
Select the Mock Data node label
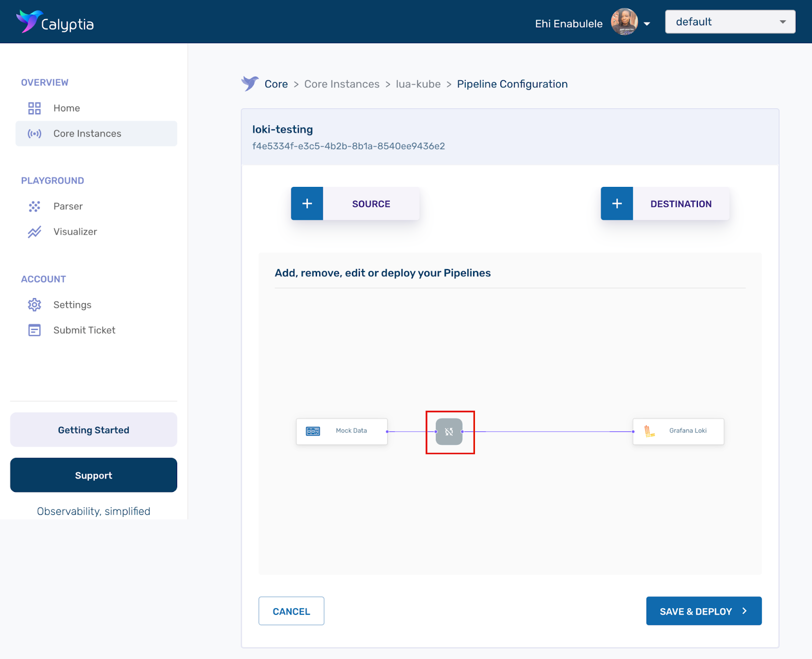[x=351, y=431]
